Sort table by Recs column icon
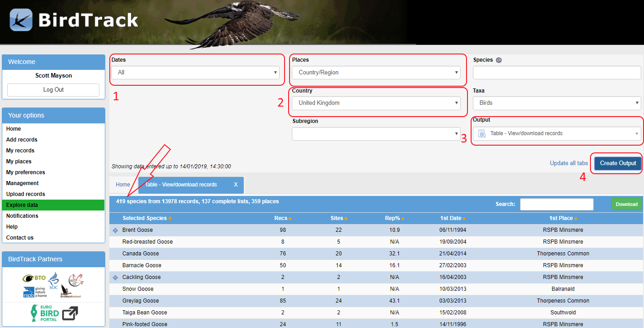Image resolution: width=644 pixels, height=328 pixels. coord(290,219)
